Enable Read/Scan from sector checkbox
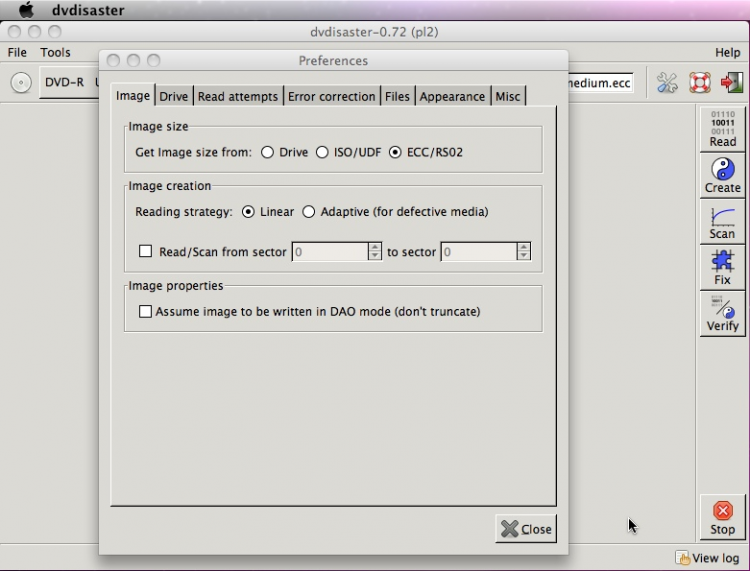Viewport: 750px width, 571px height. point(145,251)
